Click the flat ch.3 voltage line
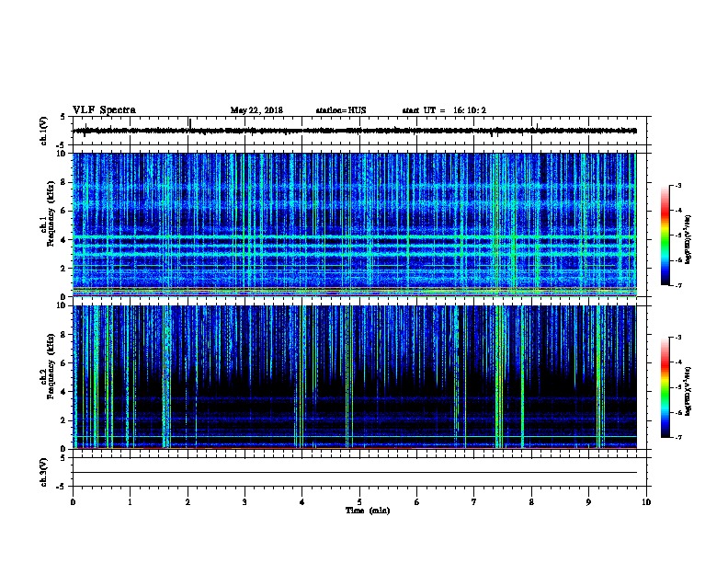 tap(355, 473)
